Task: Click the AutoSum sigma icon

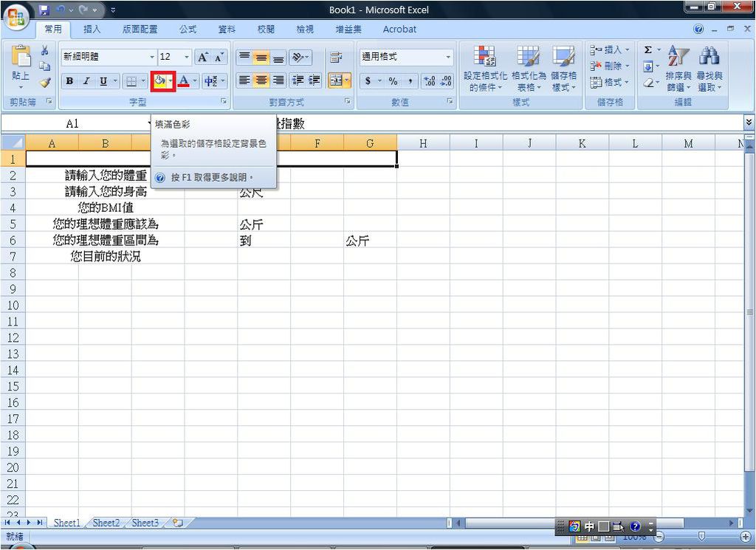Action: [x=648, y=49]
